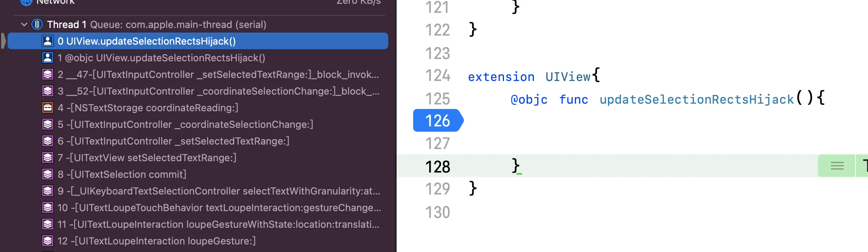868x252 pixels.
Task: Select frame 7 UITextView setSelectedTextRange
Action: pos(147,158)
